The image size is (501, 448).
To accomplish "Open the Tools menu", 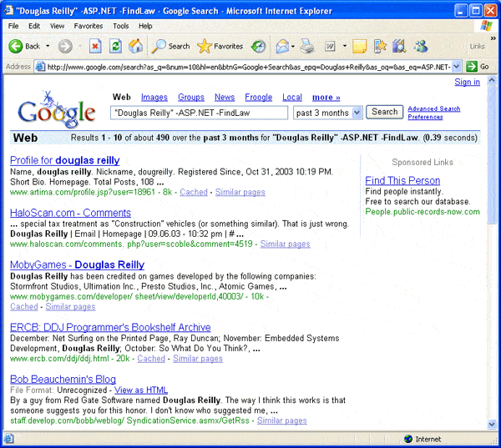I will 120,26.
